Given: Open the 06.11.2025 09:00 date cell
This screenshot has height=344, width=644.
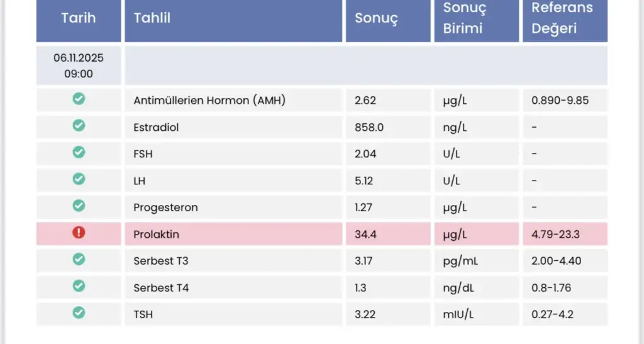Looking at the screenshot, I should coord(79,65).
